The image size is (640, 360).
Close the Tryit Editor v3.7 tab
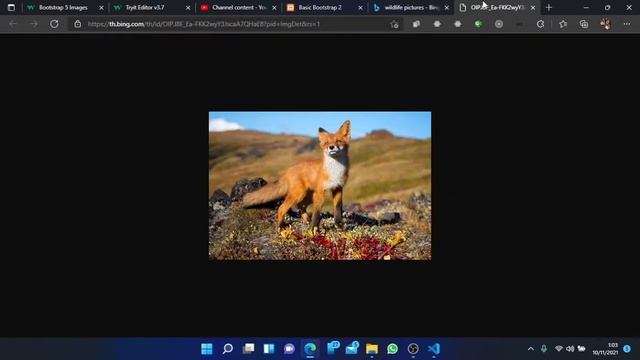(188, 8)
